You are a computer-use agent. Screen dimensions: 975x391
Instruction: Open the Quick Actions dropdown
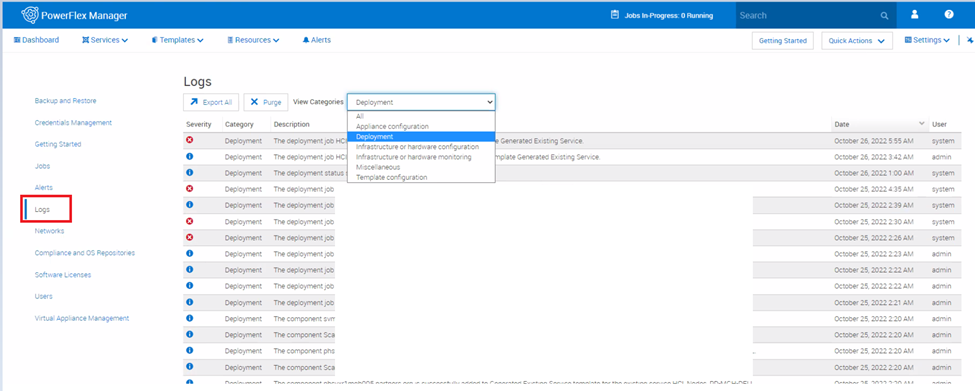point(857,41)
